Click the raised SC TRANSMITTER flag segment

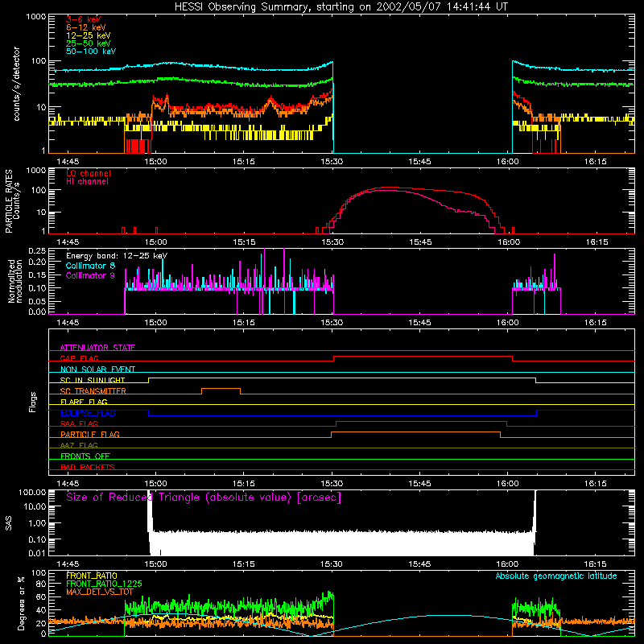coord(221,388)
